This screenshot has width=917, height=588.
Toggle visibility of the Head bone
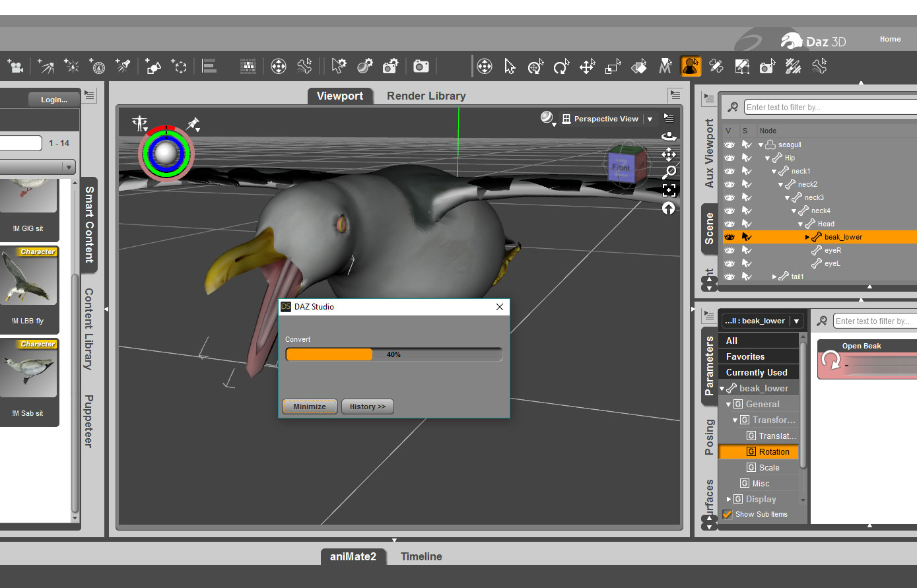tap(730, 224)
